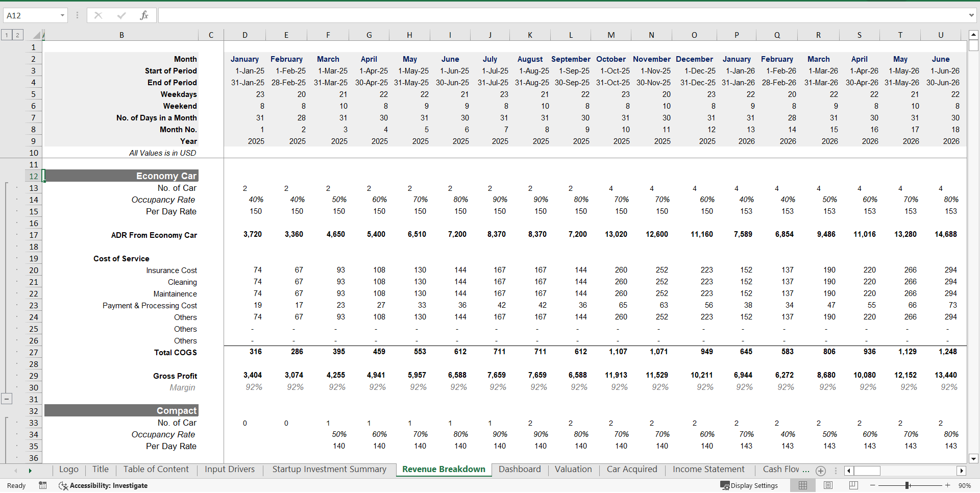Open the Car Acquired sheet tab
The width and height of the screenshot is (980, 493).
click(x=632, y=470)
